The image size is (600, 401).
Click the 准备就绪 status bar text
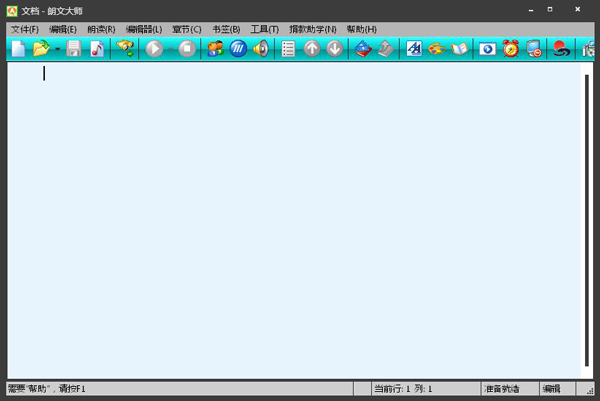tap(501, 389)
